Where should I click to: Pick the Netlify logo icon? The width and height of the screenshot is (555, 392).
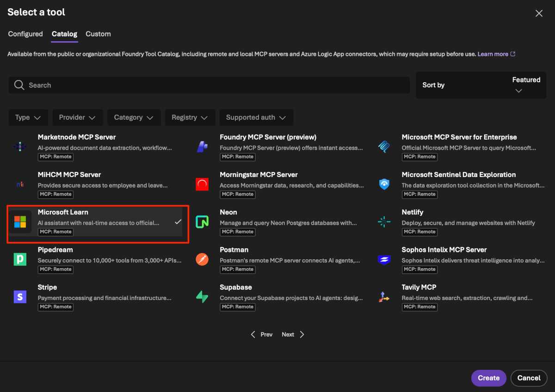384,222
